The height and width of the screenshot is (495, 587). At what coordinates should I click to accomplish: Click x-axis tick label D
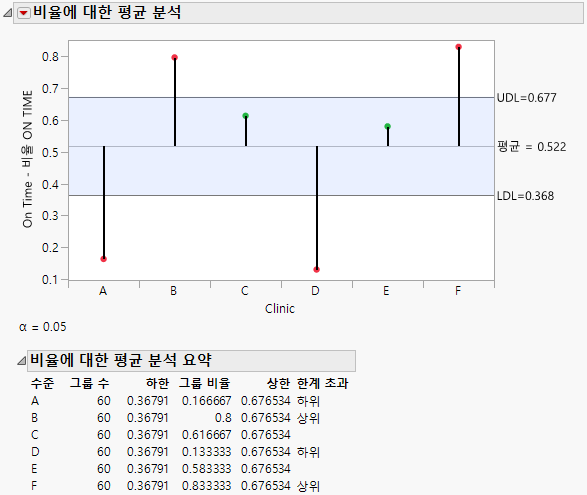[315, 291]
